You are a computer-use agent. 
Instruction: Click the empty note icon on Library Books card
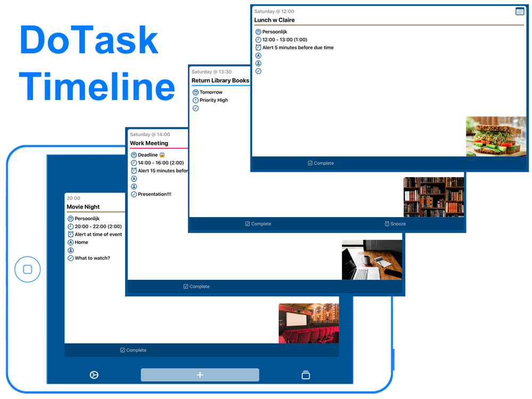pyautogui.click(x=195, y=108)
